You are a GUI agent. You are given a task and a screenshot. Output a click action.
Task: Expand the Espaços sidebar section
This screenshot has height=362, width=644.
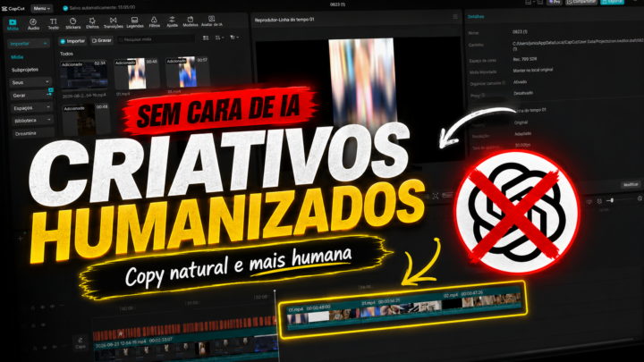(x=31, y=107)
